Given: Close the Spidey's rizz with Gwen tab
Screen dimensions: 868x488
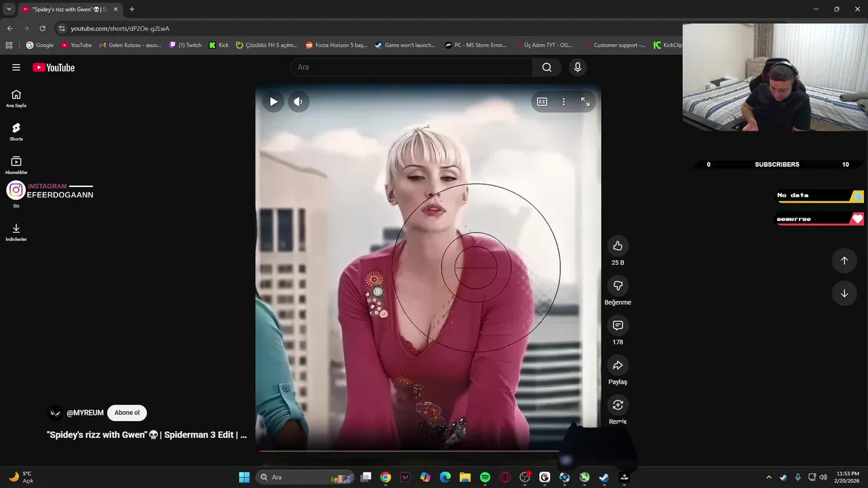Looking at the screenshot, I should click(x=115, y=9).
